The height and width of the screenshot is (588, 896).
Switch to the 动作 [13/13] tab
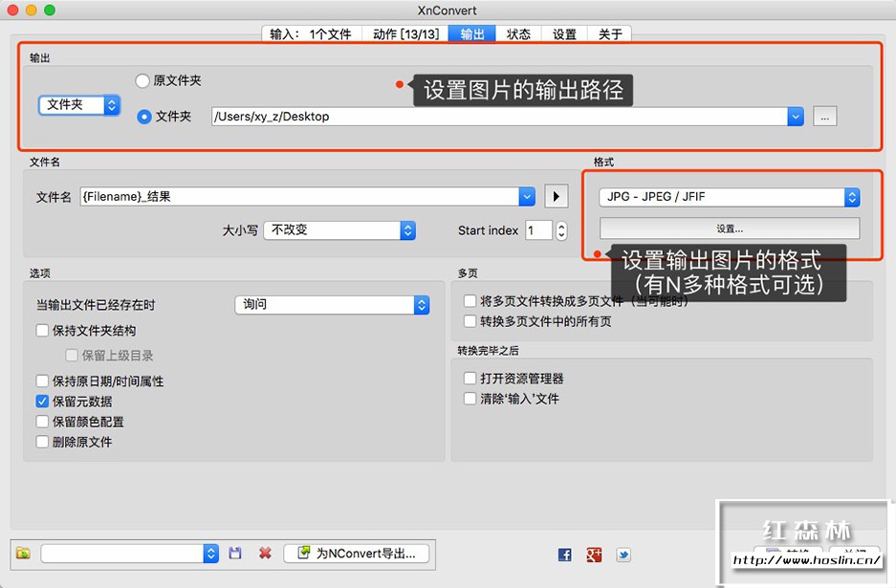click(x=405, y=34)
